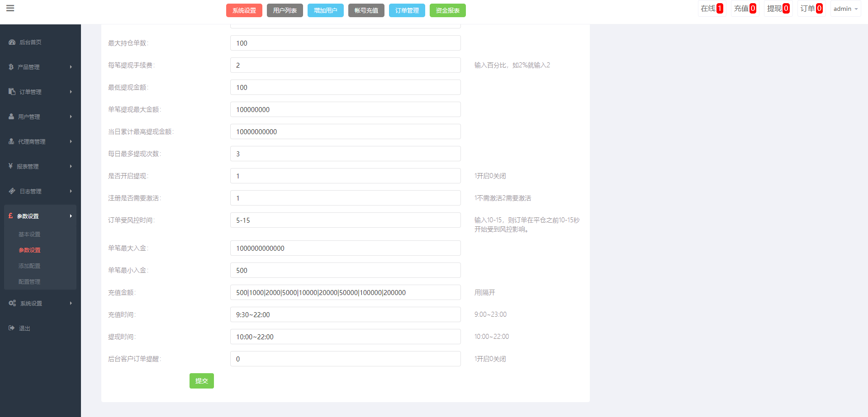Click the 用户列表 button in top bar
This screenshot has height=417, width=868.
[285, 10]
